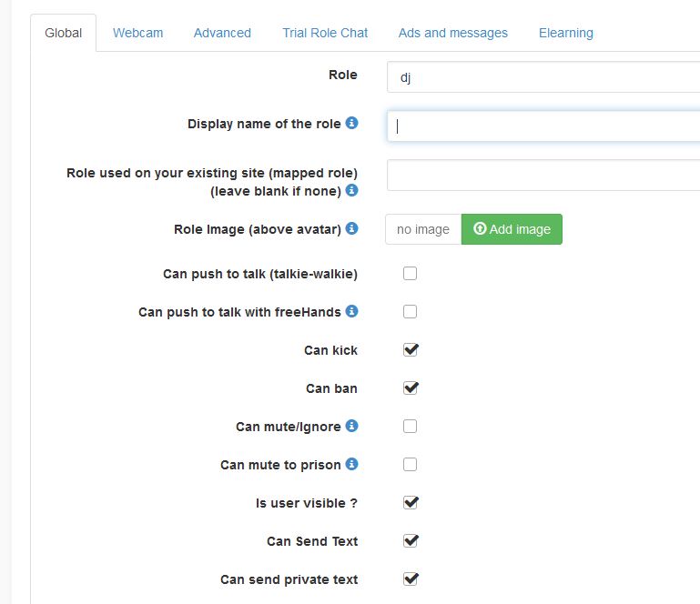Toggle the Is user visible checkbox
The height and width of the screenshot is (604, 700).
410,502
